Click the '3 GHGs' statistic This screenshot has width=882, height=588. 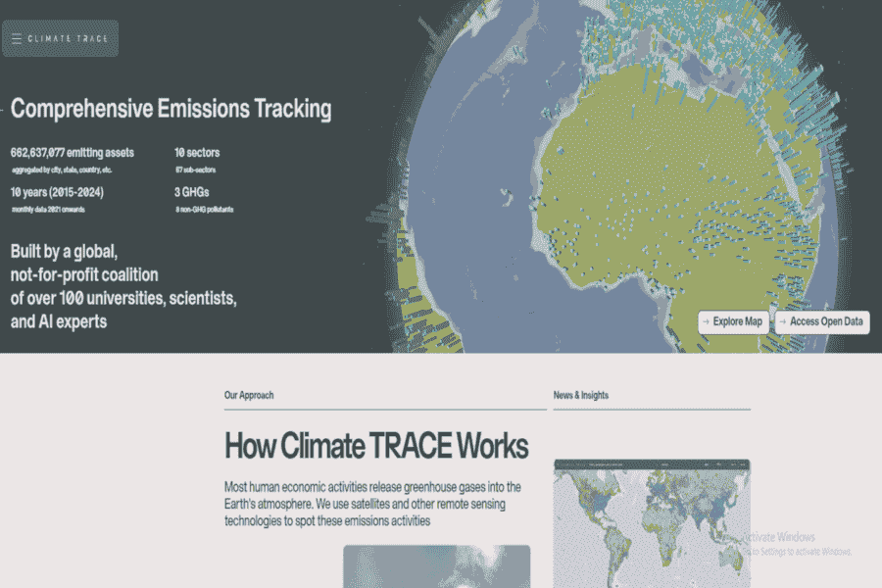click(192, 192)
